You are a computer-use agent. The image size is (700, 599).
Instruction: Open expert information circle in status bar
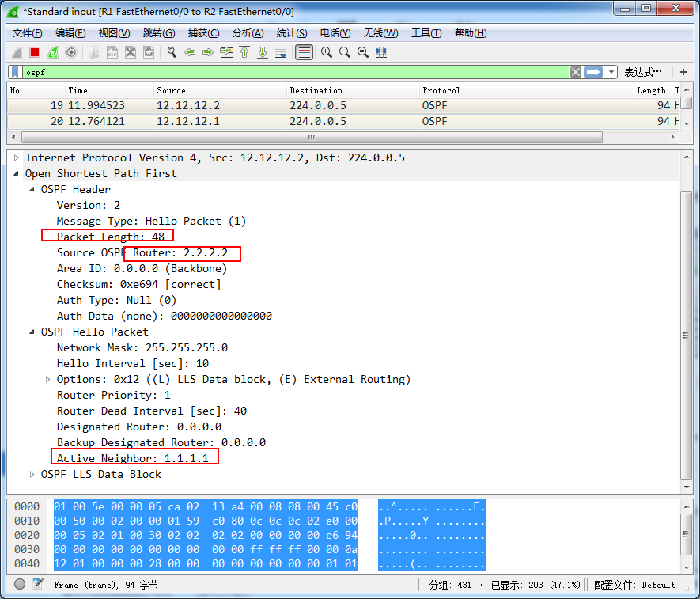click(x=20, y=584)
